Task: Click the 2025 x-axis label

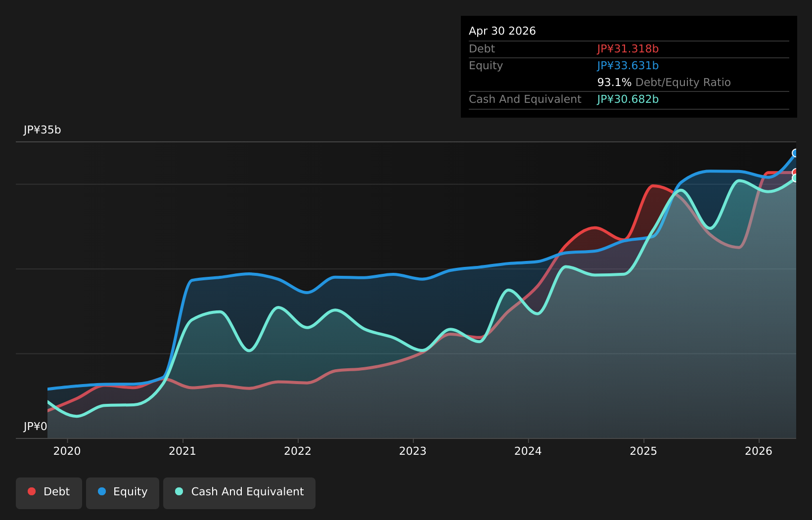Action: 643,451
